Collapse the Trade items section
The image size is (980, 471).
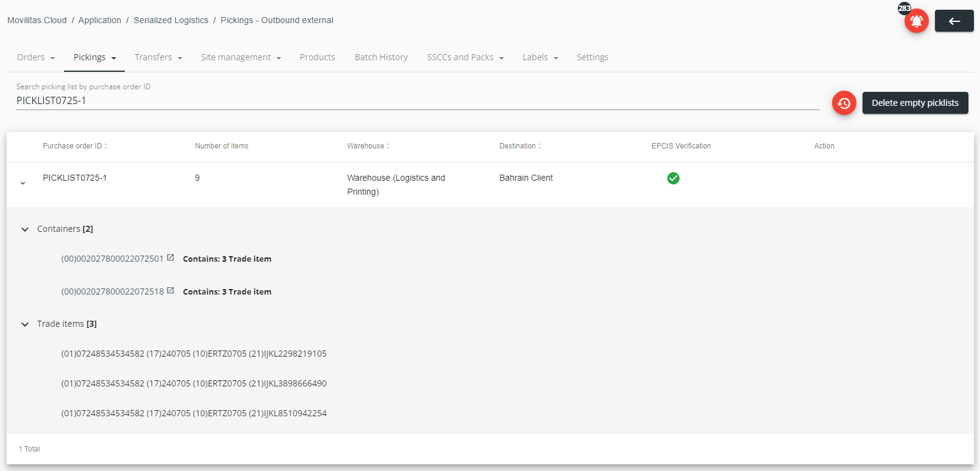pos(25,324)
